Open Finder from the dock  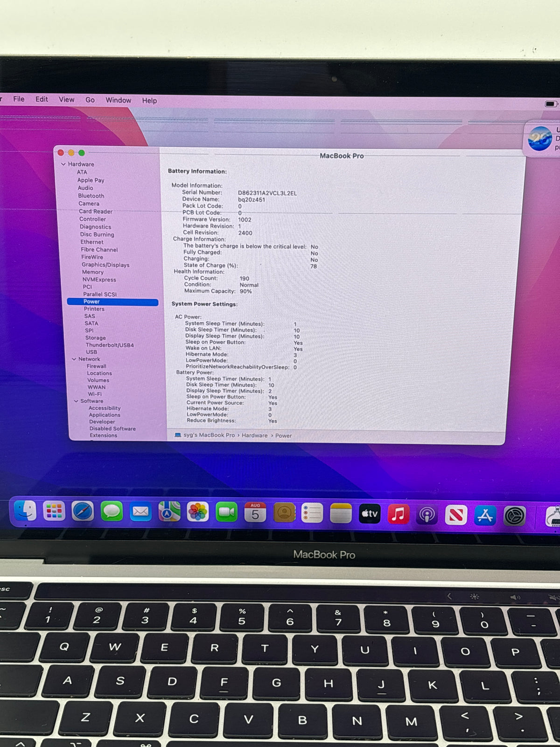(25, 511)
